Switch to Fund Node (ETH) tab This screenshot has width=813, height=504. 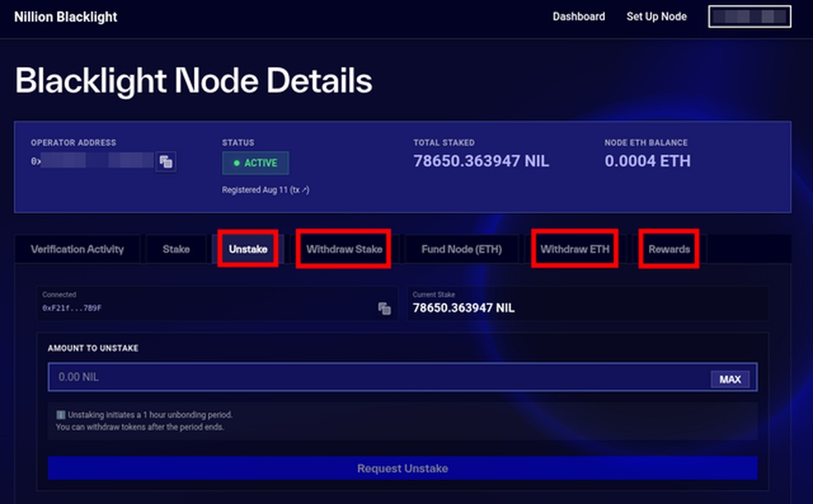[461, 249]
